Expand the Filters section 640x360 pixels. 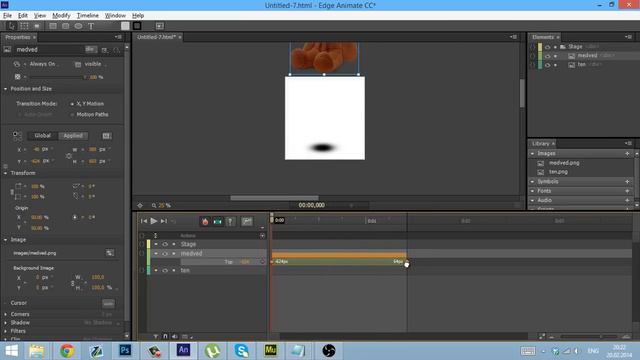pos(6,331)
